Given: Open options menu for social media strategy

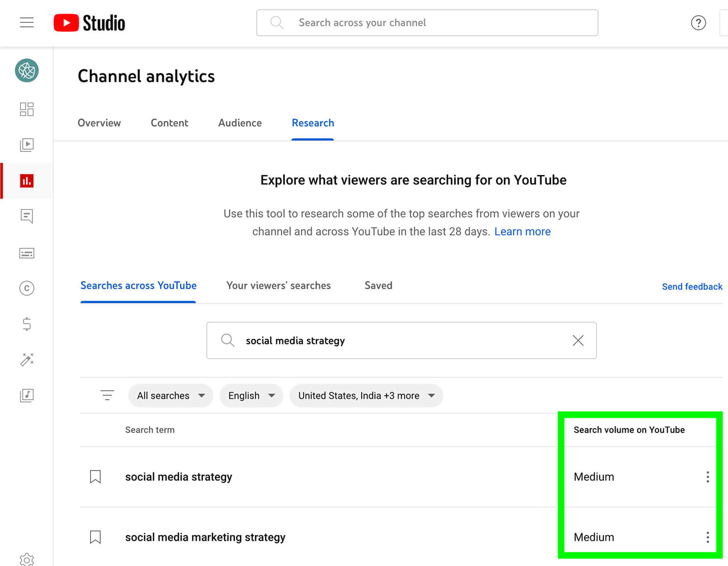Looking at the screenshot, I should pyautogui.click(x=708, y=477).
